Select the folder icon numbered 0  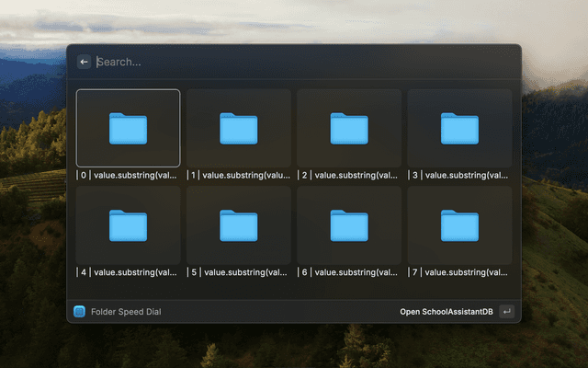click(x=128, y=128)
